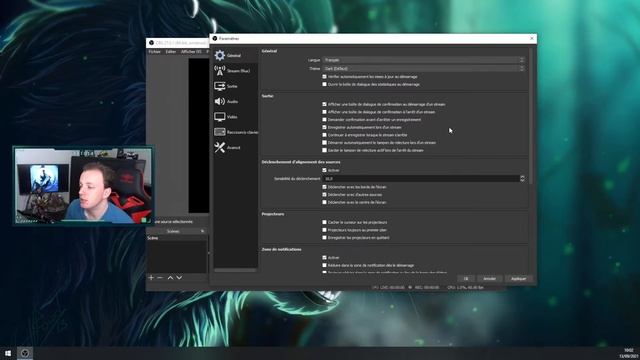Toggle snapping to screen edges
This screenshot has width=640, height=360.
(x=324, y=187)
